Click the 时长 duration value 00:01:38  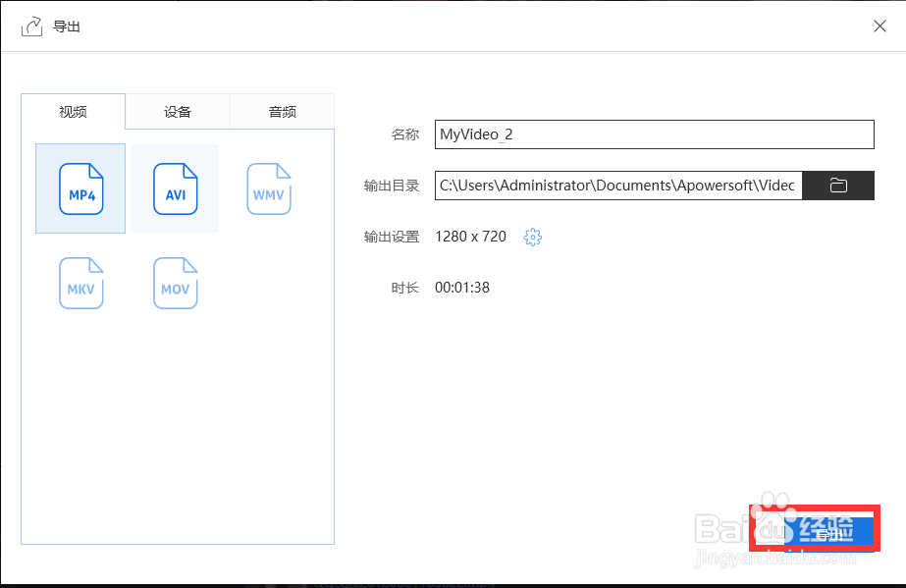coord(461,287)
